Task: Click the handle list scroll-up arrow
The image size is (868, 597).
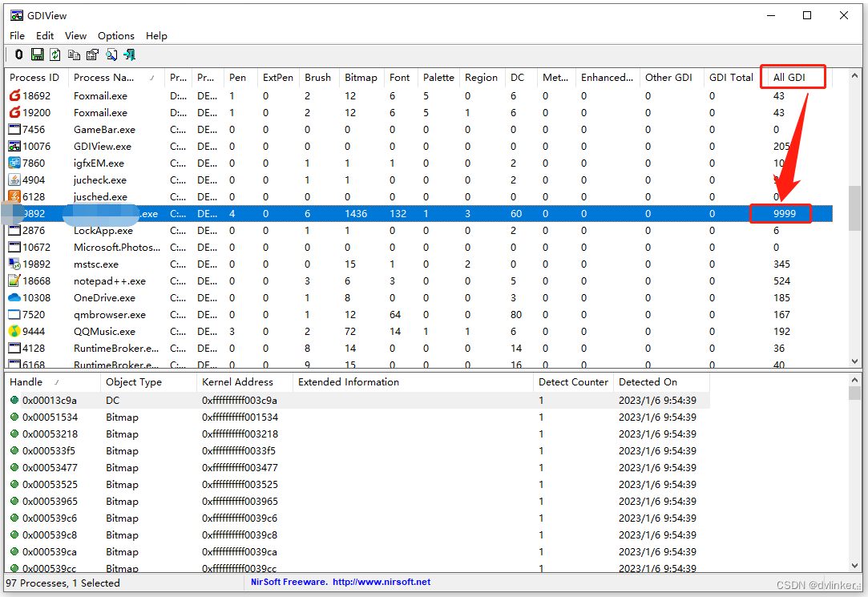Action: tap(854, 380)
